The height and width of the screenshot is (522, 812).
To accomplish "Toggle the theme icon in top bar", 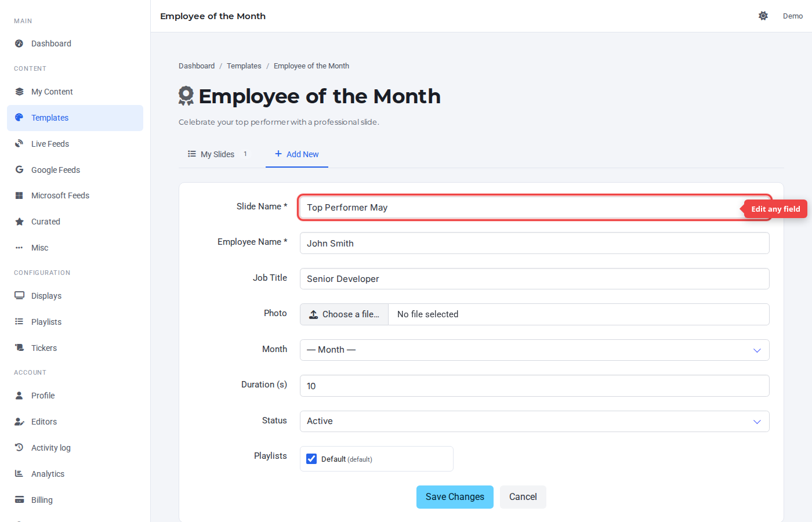I will (x=763, y=16).
